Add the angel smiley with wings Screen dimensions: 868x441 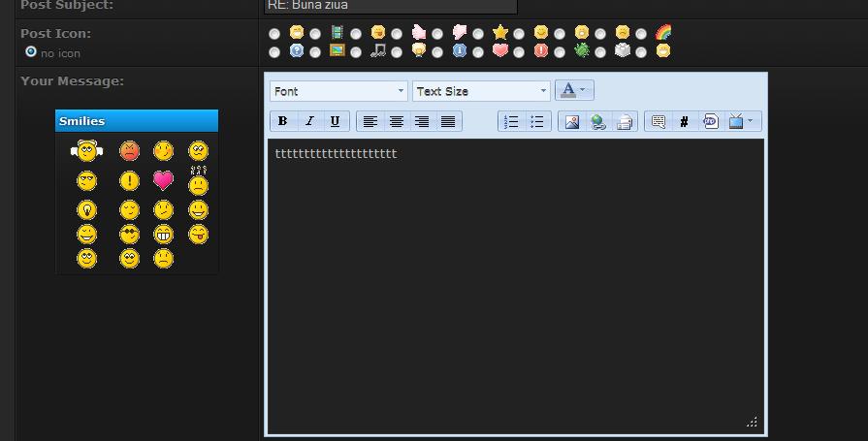(87, 150)
